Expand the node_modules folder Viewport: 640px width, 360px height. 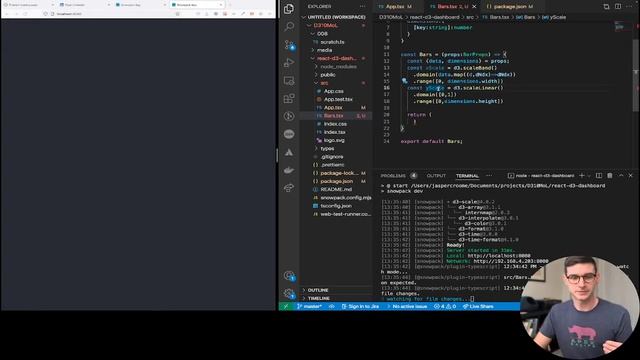(x=336, y=67)
